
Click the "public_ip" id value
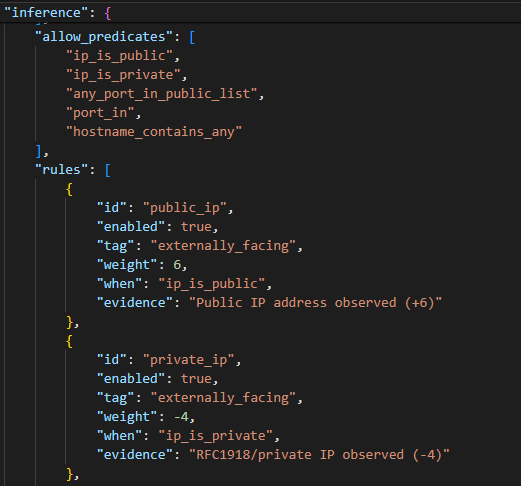pyautogui.click(x=185, y=208)
